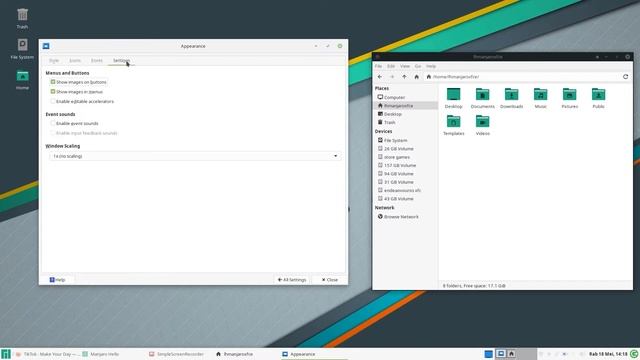Go forward in the file manager
Screen dimensions: 640x360
[392, 77]
